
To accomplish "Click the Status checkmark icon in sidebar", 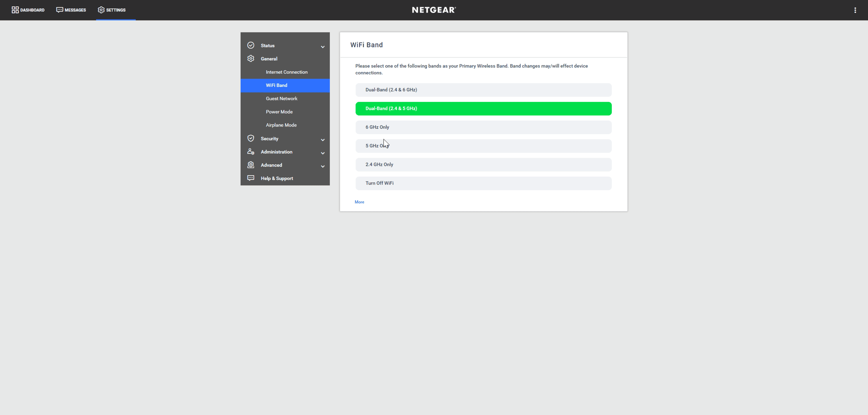I will (x=251, y=46).
